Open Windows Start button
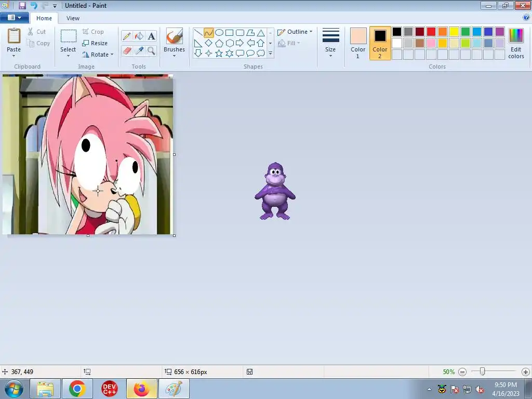The image size is (532, 399). (x=14, y=389)
